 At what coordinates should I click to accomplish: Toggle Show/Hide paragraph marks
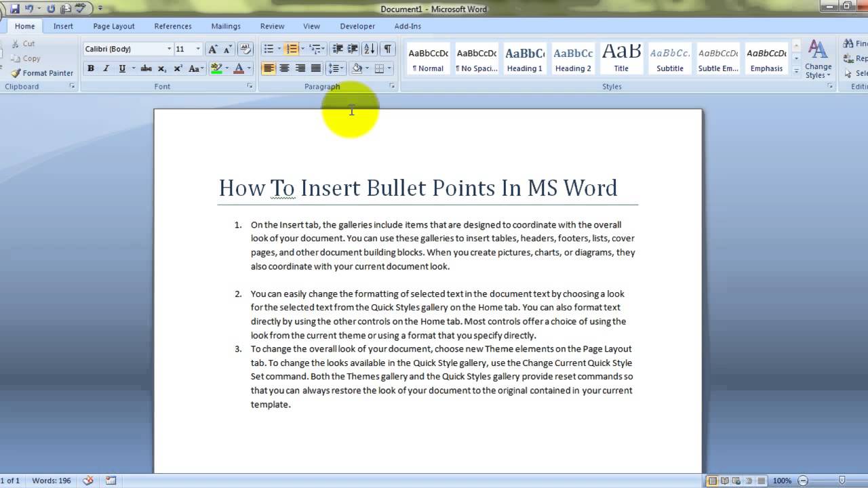tap(388, 49)
